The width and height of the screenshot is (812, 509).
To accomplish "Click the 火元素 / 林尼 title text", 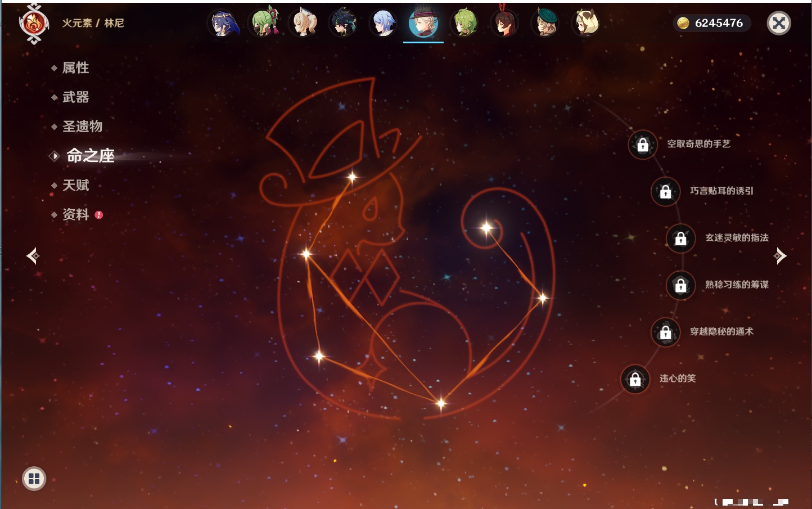I will coord(93,23).
